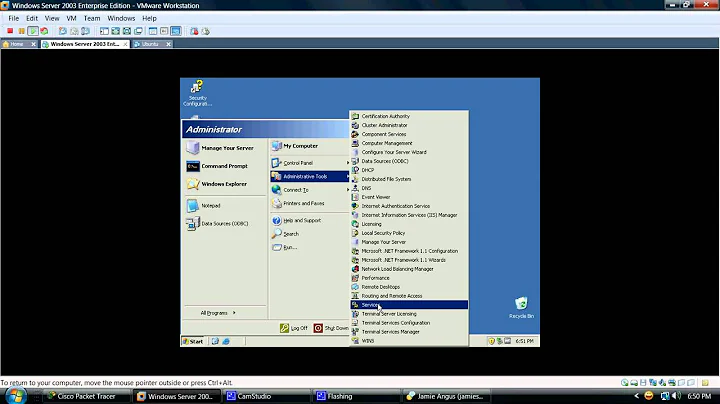Open the VMware File menu
Viewport: 720px width, 404px height.
pos(13,18)
